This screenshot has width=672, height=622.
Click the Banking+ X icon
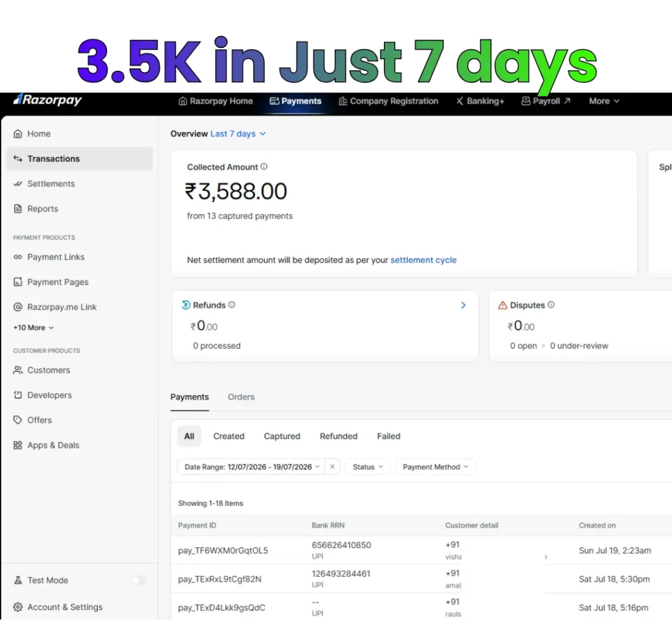pyautogui.click(x=459, y=101)
